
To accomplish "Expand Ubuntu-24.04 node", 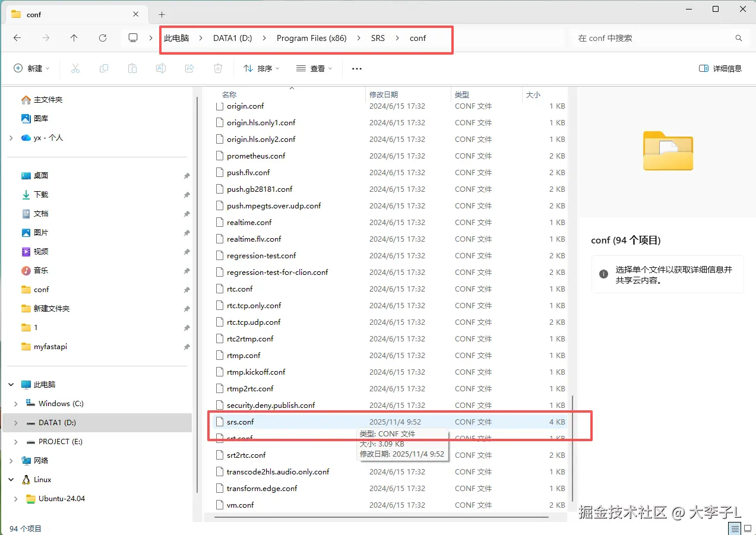I will (x=16, y=499).
